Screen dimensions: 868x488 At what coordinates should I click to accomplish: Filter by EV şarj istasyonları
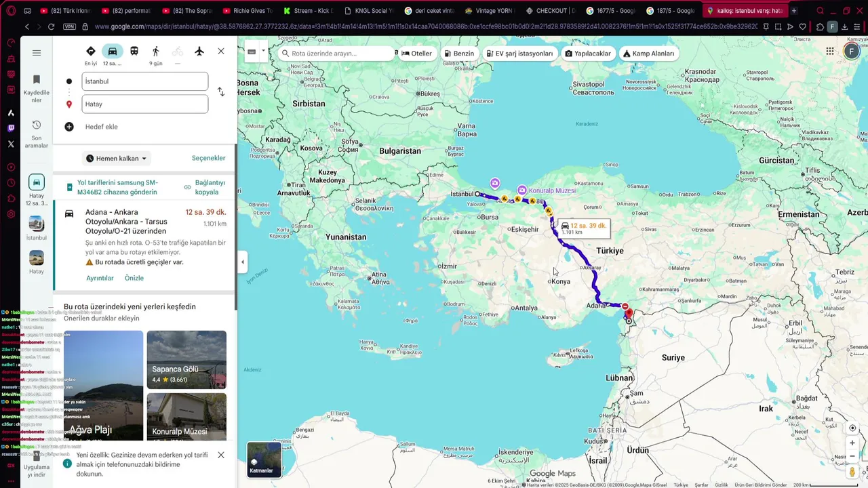[x=519, y=54]
